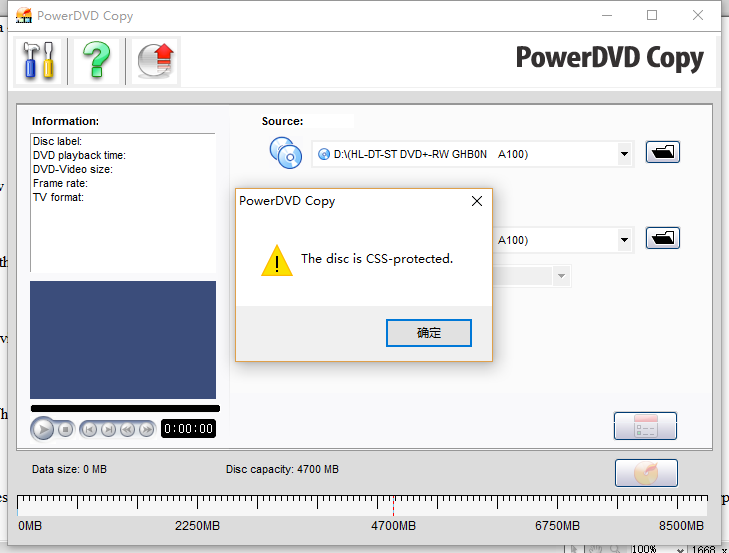
Task: Click TV format text
Action: (58, 197)
